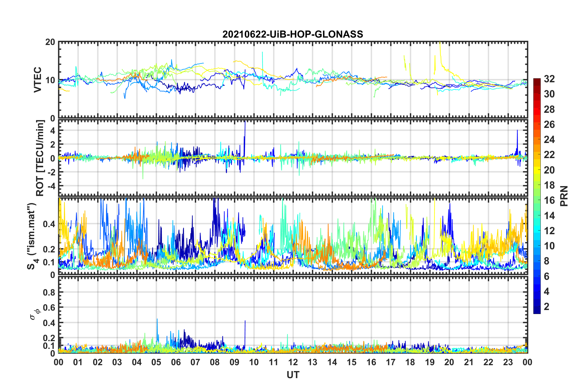This screenshot has height=392, width=586.
Task: Select the ROT [TECU/min] axis label
Action: click(x=40, y=158)
